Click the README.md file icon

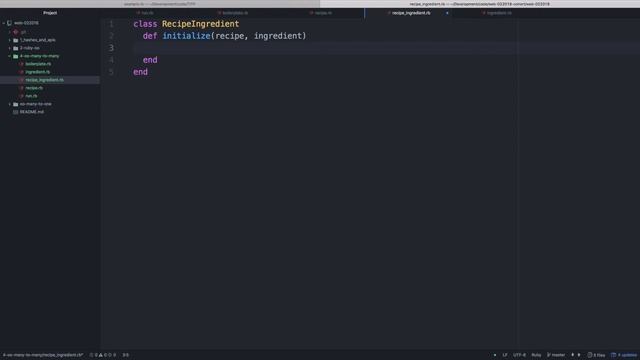point(16,112)
